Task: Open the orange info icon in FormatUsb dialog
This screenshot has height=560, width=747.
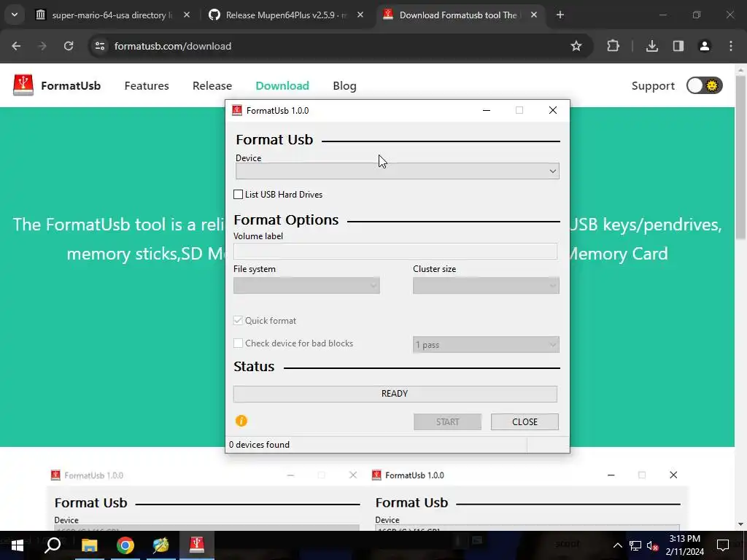Action: coord(241,421)
